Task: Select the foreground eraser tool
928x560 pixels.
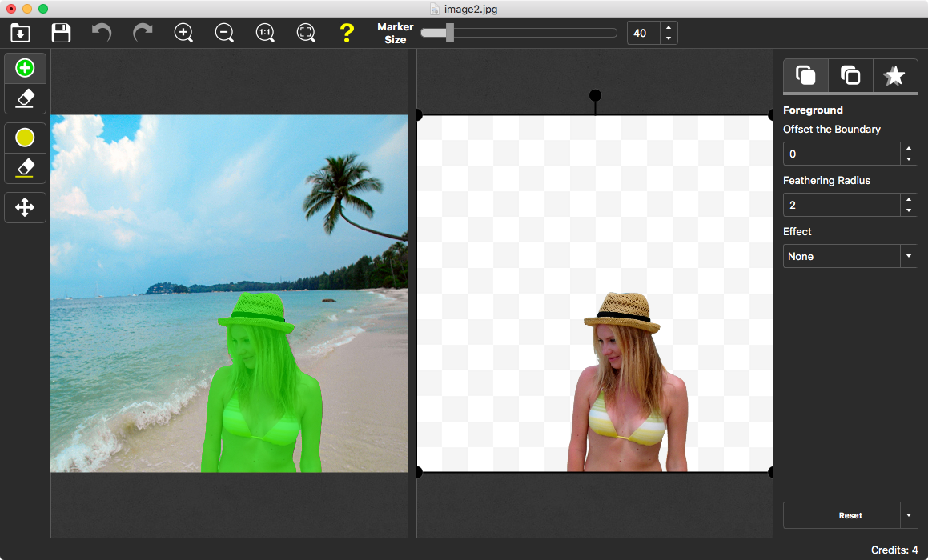Action: click(x=25, y=98)
